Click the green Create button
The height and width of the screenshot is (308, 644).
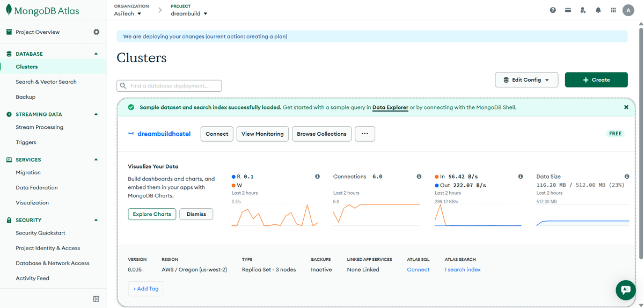[x=596, y=80]
